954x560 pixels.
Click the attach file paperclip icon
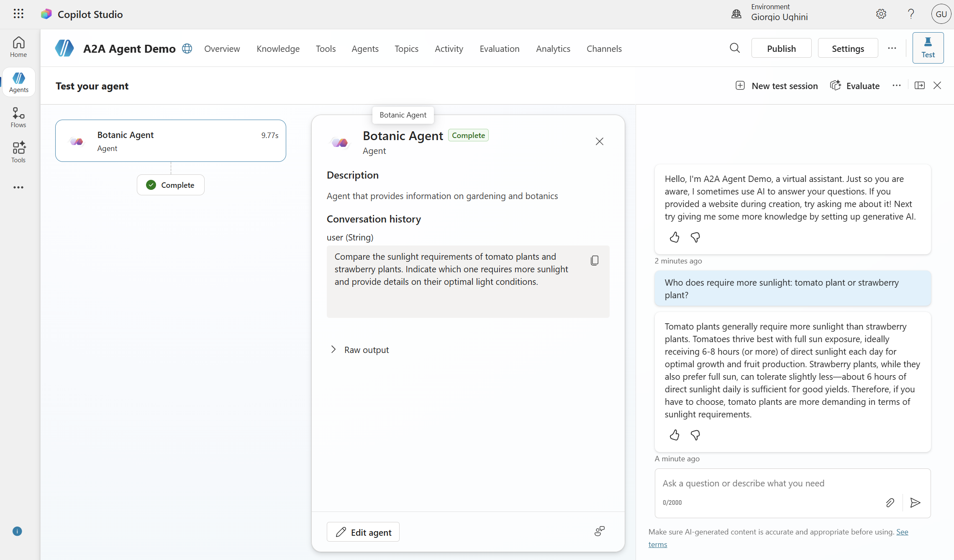pyautogui.click(x=890, y=502)
